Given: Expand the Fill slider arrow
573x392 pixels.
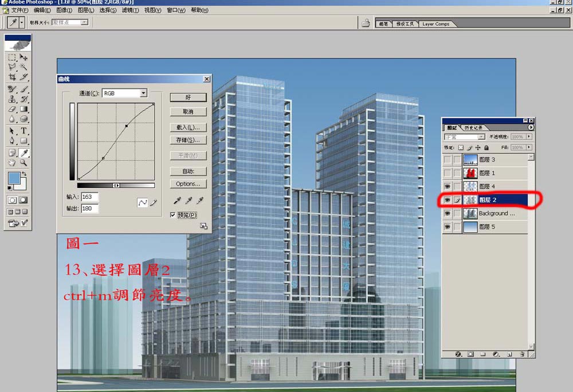Looking at the screenshot, I should [x=529, y=147].
